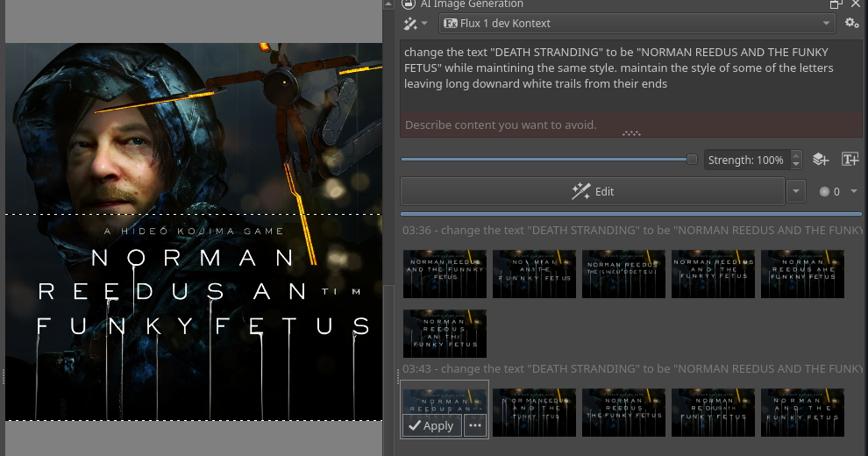Open the Flux 1 dev Kontext style dropdown
This screenshot has width=868, height=456.
point(637,24)
